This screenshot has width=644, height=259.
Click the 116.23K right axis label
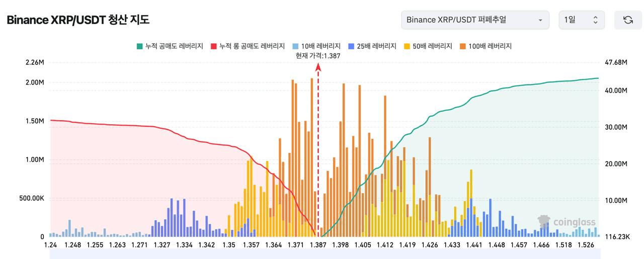[617, 236]
